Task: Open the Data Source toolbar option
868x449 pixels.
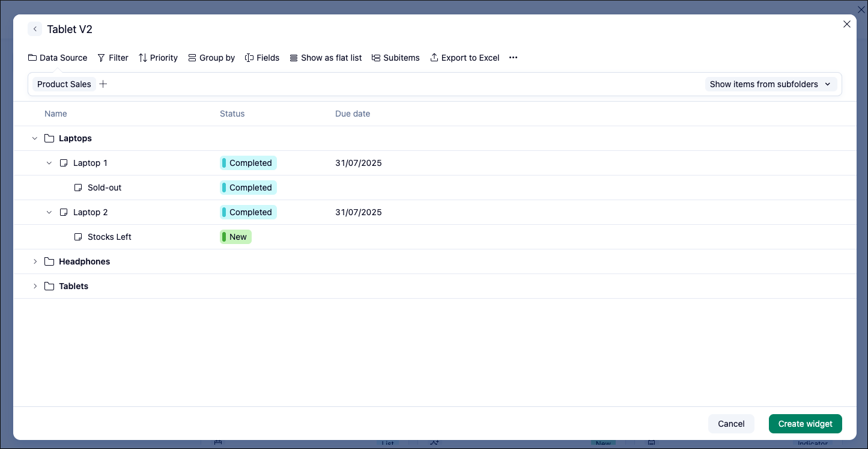Action: click(x=58, y=58)
